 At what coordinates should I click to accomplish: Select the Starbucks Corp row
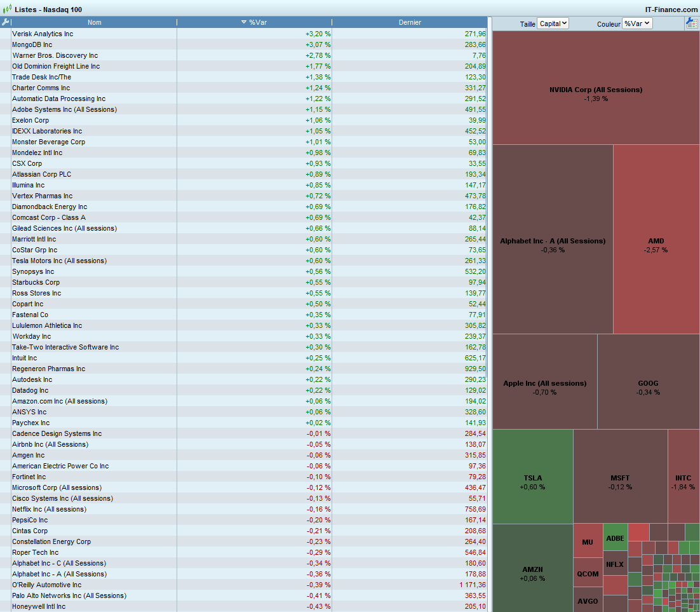243,282
